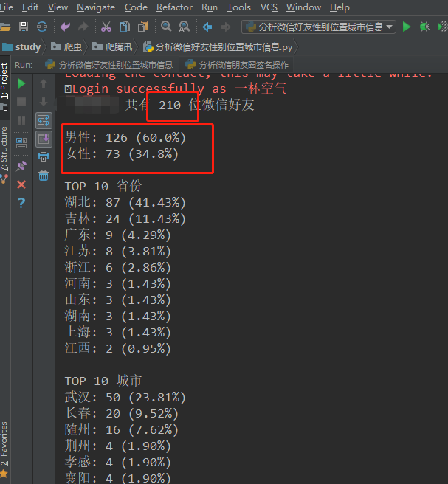Click the Paste clipboard icon
Viewport: 448px width, 484px height.
[x=143, y=27]
